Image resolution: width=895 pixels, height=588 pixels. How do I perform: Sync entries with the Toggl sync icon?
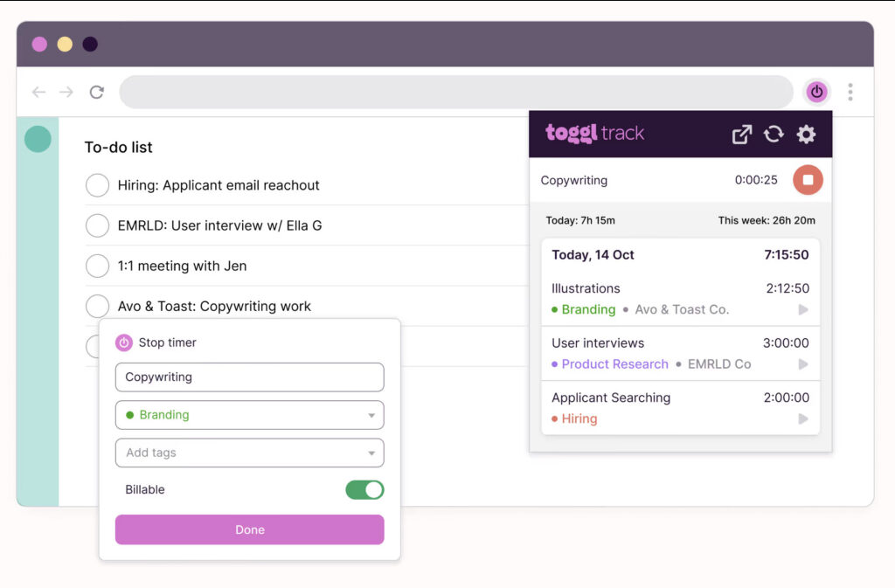[774, 134]
